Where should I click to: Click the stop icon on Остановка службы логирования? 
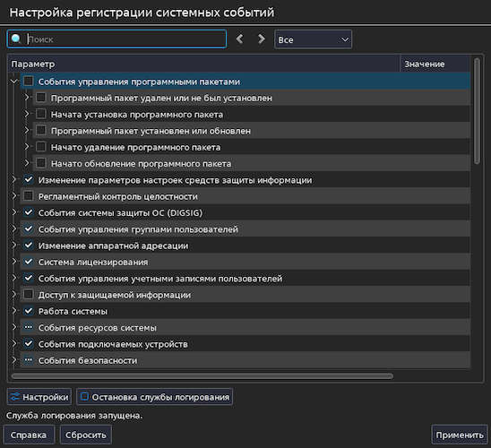pyautogui.click(x=84, y=397)
